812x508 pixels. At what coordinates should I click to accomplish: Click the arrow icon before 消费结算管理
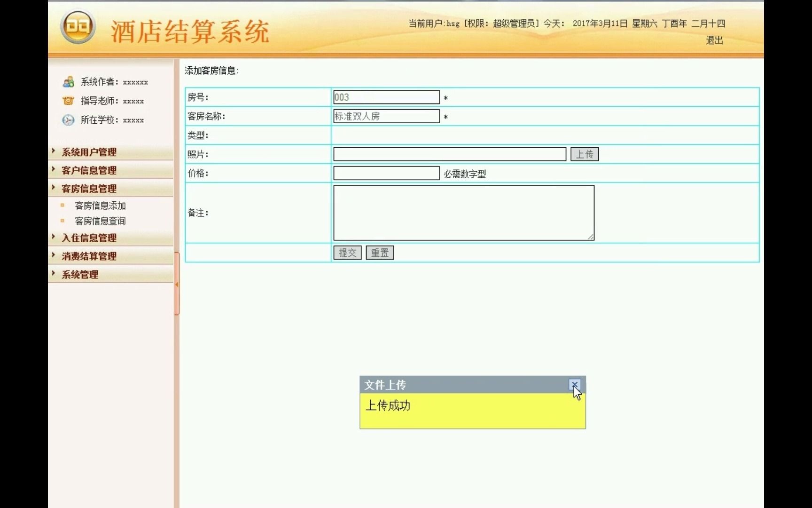point(53,256)
